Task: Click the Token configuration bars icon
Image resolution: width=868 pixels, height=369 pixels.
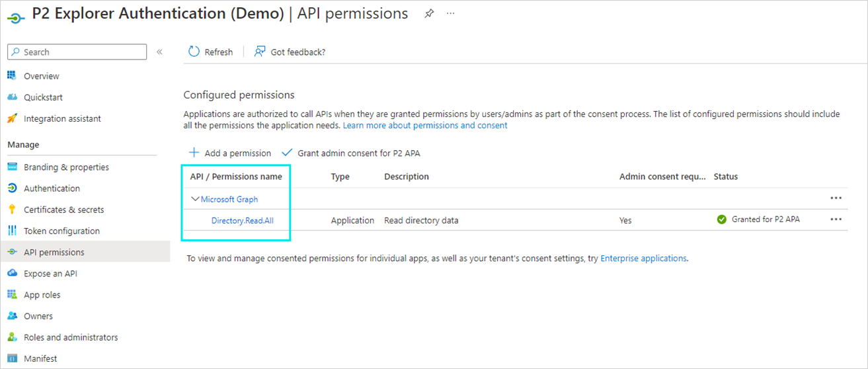Action: click(x=12, y=231)
